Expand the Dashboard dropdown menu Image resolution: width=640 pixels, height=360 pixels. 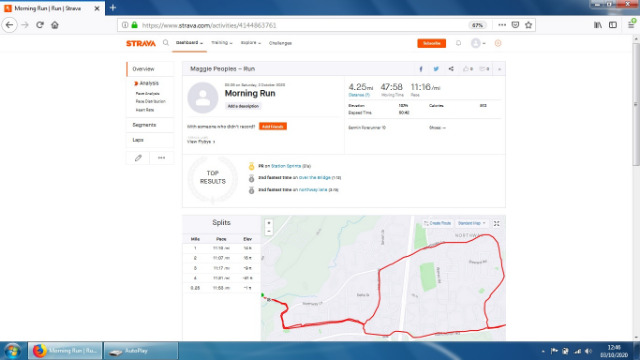[189, 43]
